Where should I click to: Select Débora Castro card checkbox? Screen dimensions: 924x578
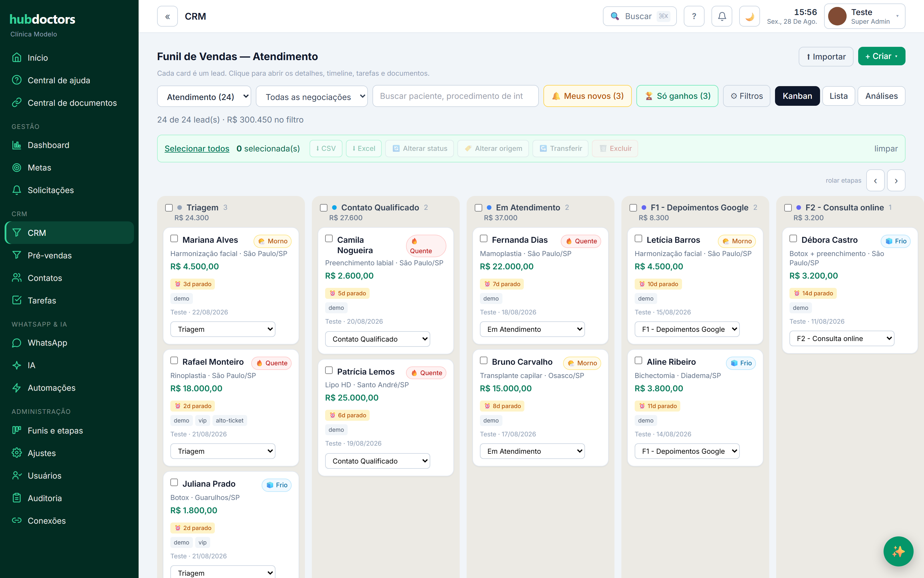coord(793,238)
